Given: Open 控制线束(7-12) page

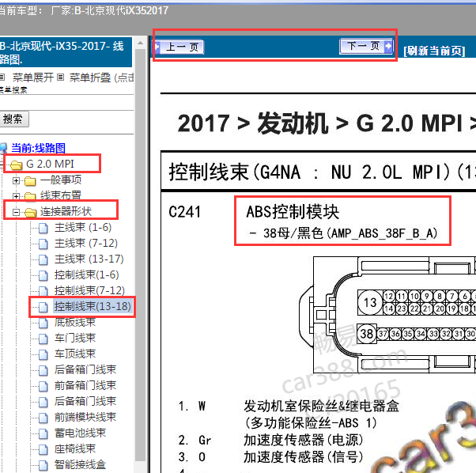Looking at the screenshot, I should tap(89, 290).
